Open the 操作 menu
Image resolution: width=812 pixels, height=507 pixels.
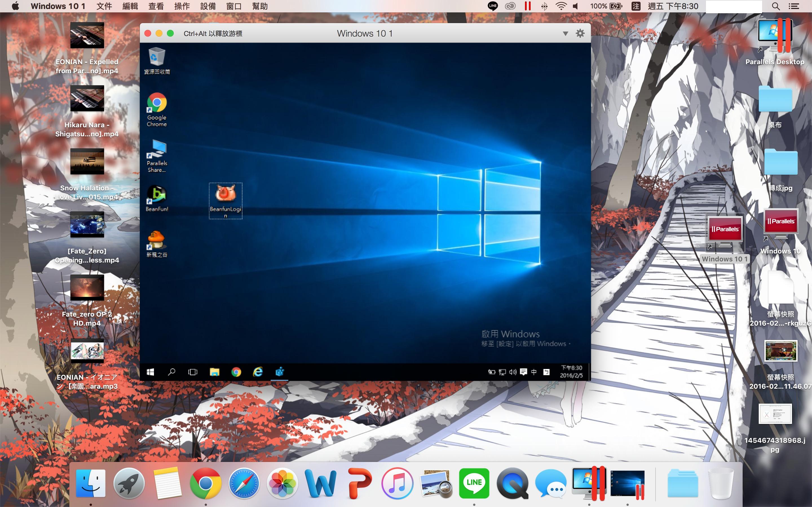coord(182,6)
